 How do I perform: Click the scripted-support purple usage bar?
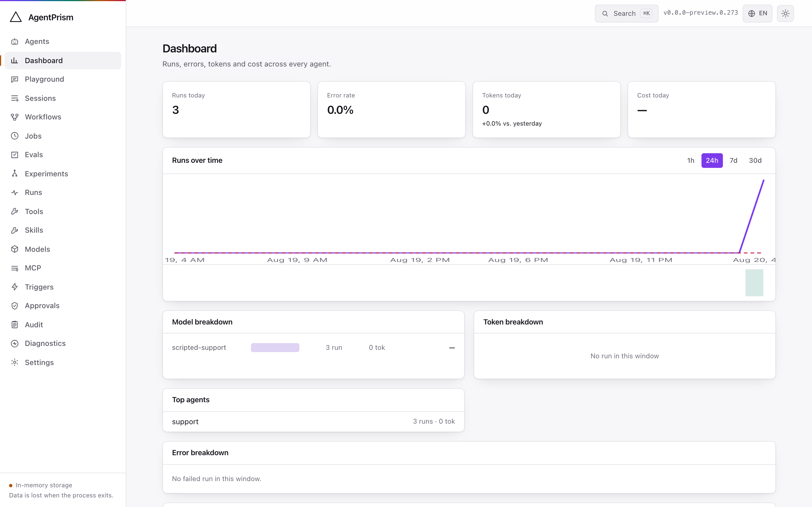coord(275,347)
